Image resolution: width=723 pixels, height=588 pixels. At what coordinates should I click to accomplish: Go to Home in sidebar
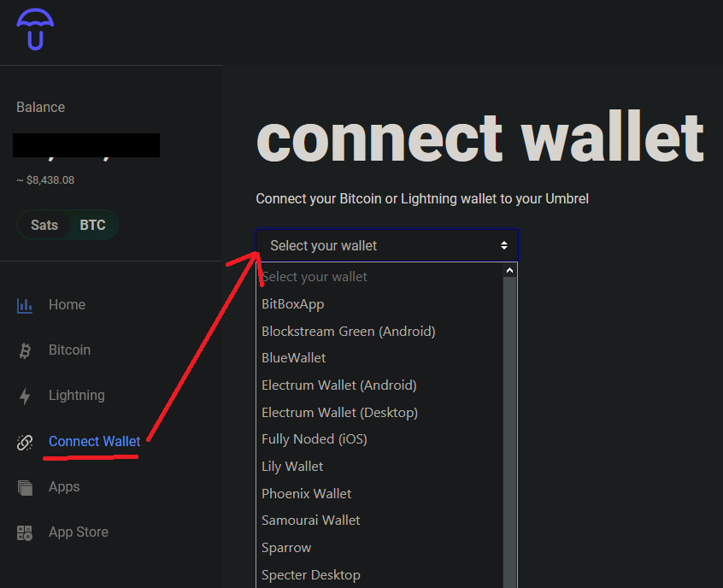point(67,305)
